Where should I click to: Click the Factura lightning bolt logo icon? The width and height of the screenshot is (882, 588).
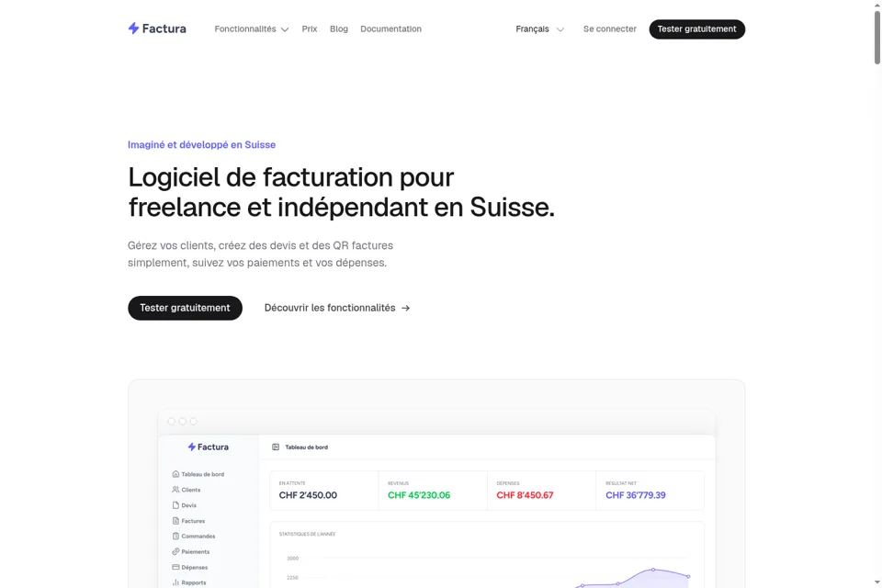tap(133, 28)
